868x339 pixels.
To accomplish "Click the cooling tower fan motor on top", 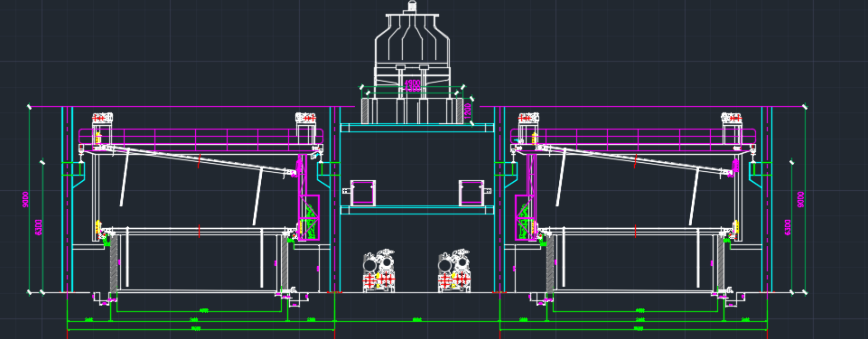I will point(412,6).
